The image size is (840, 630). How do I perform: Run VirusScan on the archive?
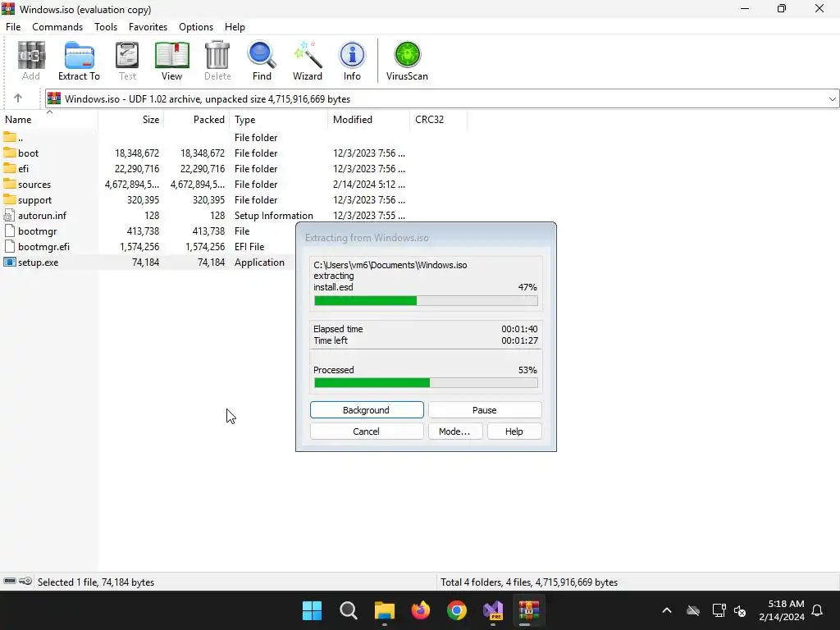(407, 61)
